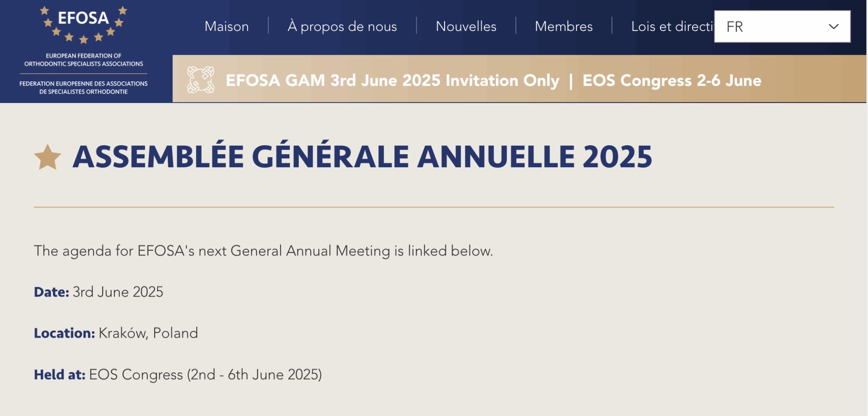Click the EFOSA GAM 3rd June banner text
This screenshot has height=416, width=868.
coord(392,80)
